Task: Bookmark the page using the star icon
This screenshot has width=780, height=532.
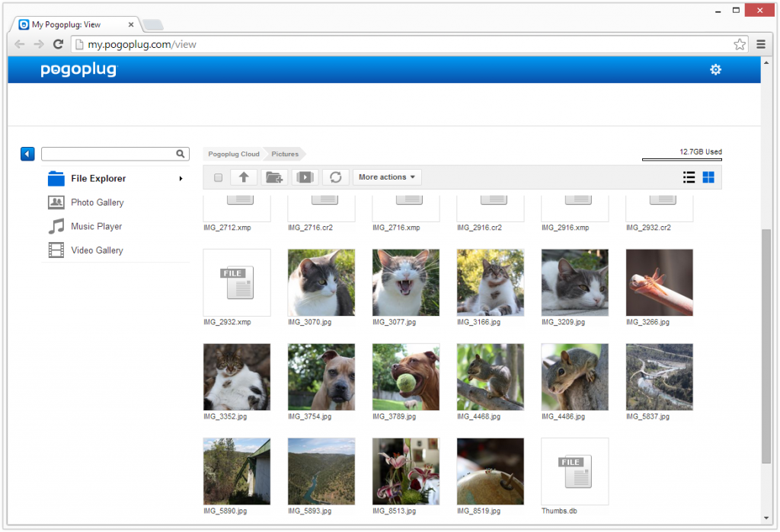Action: tap(740, 44)
